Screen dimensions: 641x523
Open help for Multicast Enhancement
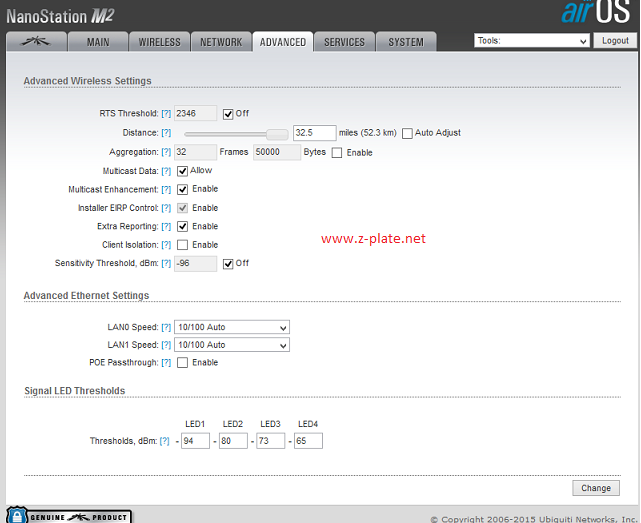[x=166, y=189]
